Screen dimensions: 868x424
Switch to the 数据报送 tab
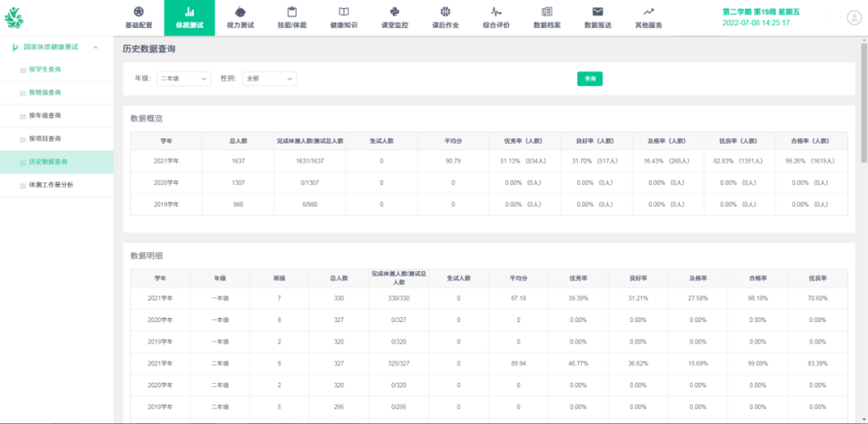[x=598, y=18]
